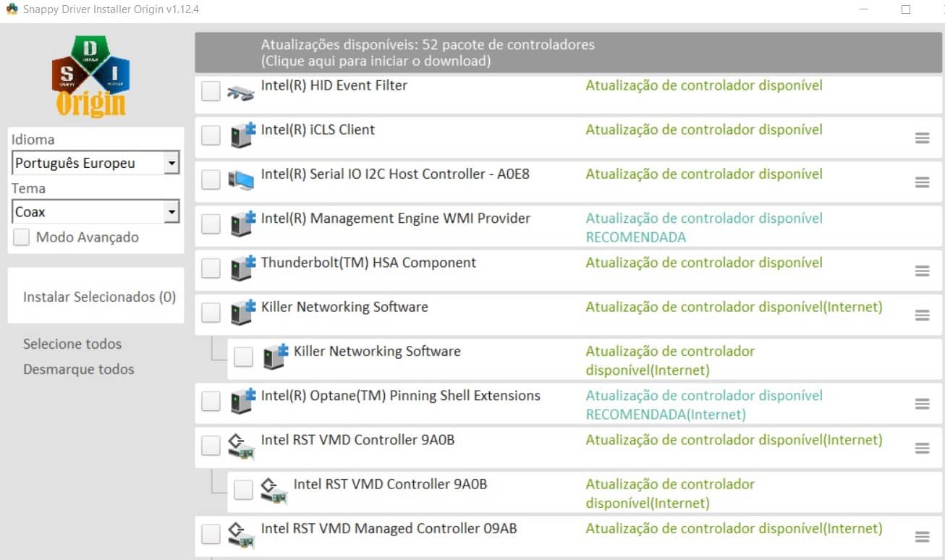Click the Intel(R) HID Event Filter device icon
Screen dimensions: 945x560
tap(241, 93)
